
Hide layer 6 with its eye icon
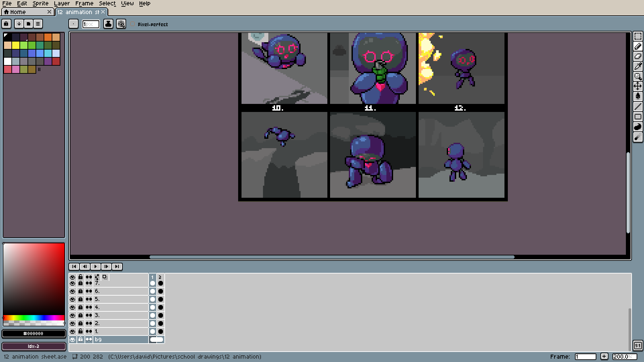(72, 291)
